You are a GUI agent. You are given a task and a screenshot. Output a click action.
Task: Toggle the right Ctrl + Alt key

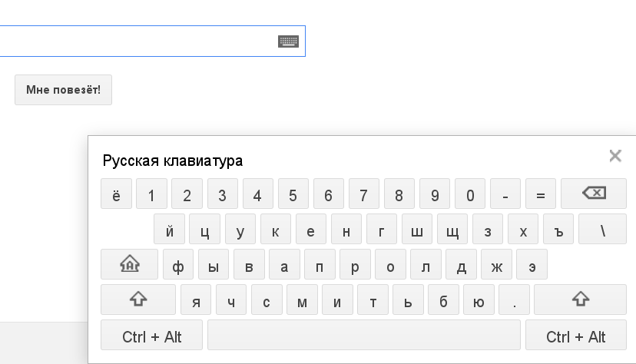point(576,335)
